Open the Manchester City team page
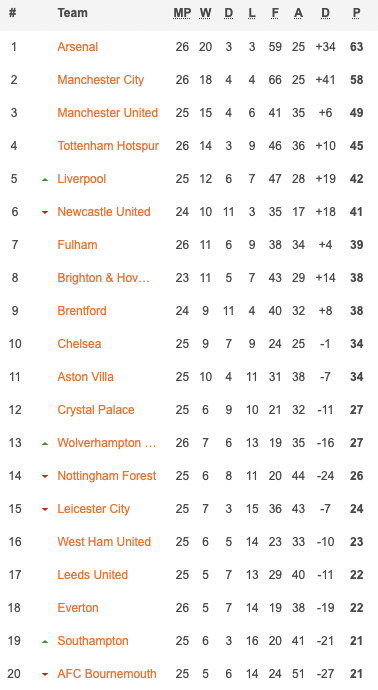The height and width of the screenshot is (690, 378). (x=100, y=80)
